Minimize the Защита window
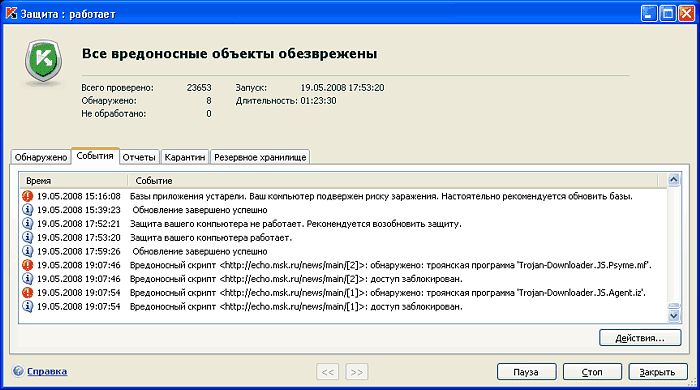 pyautogui.click(x=649, y=13)
